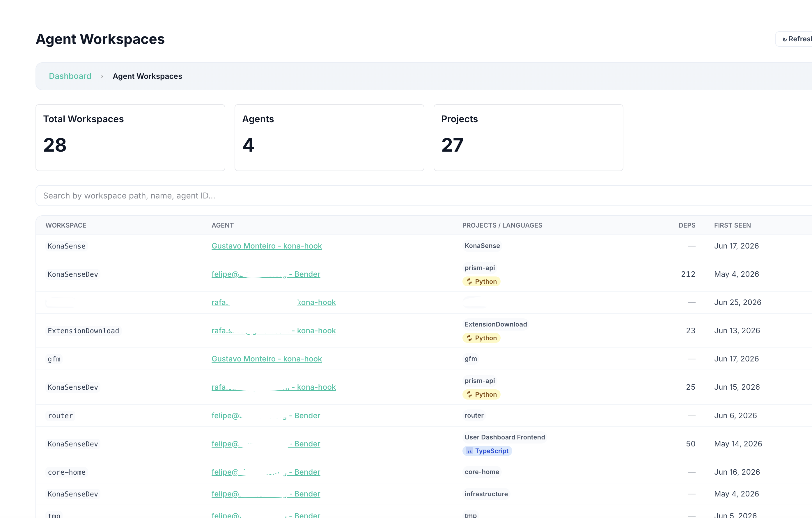Click the User Dashboard Frontend project tag
812x518 pixels.
(505, 437)
